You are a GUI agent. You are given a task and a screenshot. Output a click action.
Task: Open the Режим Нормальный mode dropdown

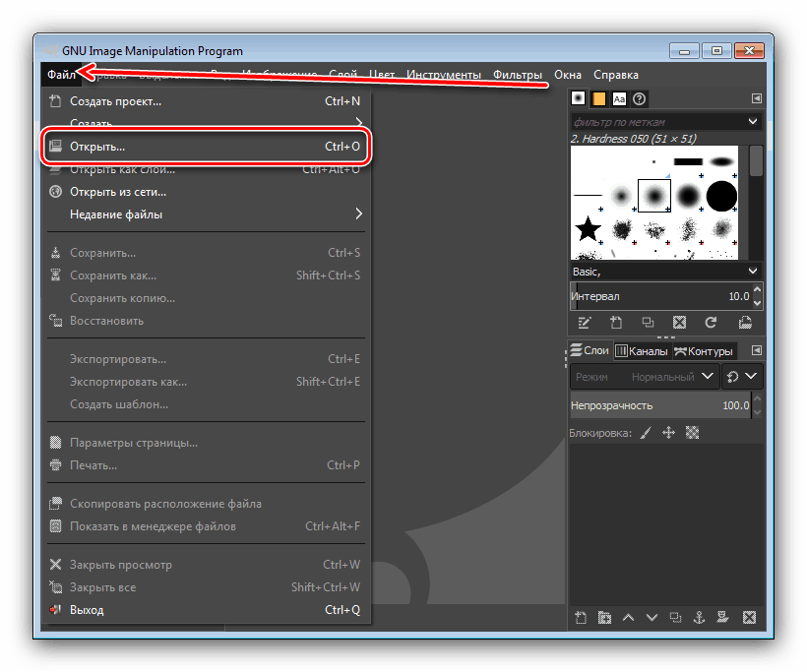click(x=645, y=377)
